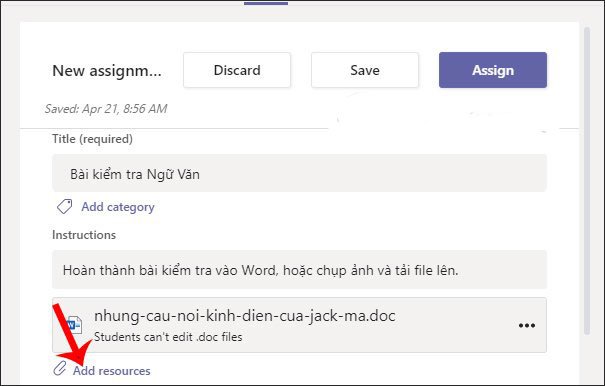Edit the Title field 'Bài kiểm tra Ngữ Văn'
The height and width of the screenshot is (386, 605).
[x=299, y=174]
